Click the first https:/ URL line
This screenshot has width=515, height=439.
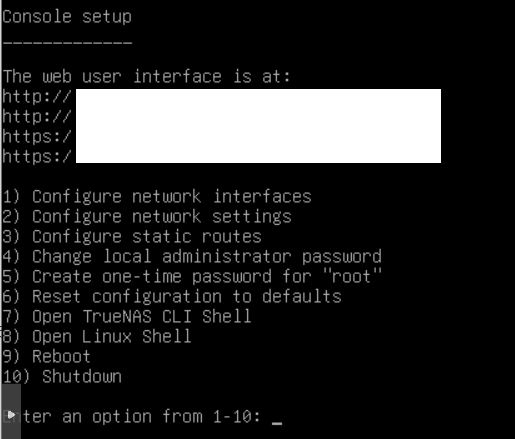(x=37, y=137)
